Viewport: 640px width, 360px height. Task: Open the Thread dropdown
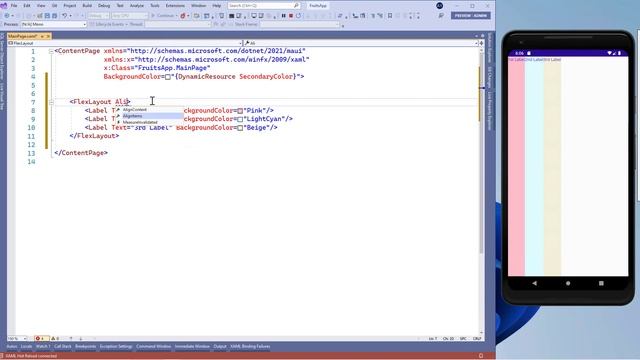point(177,24)
